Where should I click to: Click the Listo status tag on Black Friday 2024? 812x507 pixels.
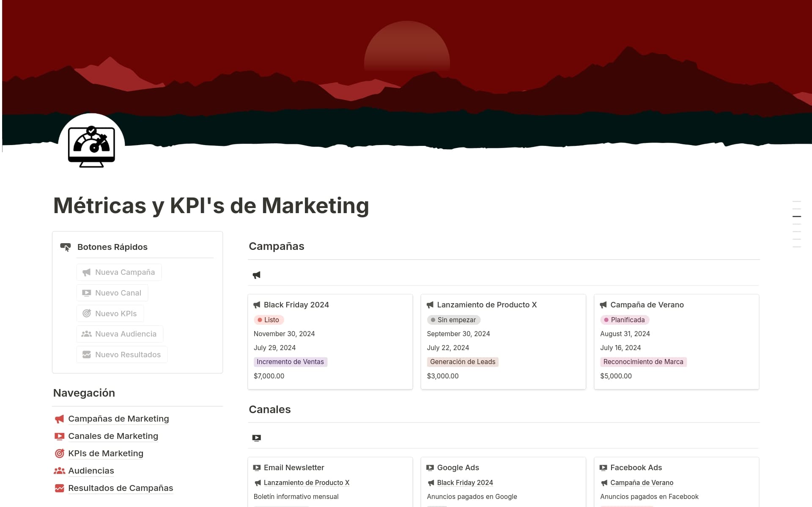point(269,320)
